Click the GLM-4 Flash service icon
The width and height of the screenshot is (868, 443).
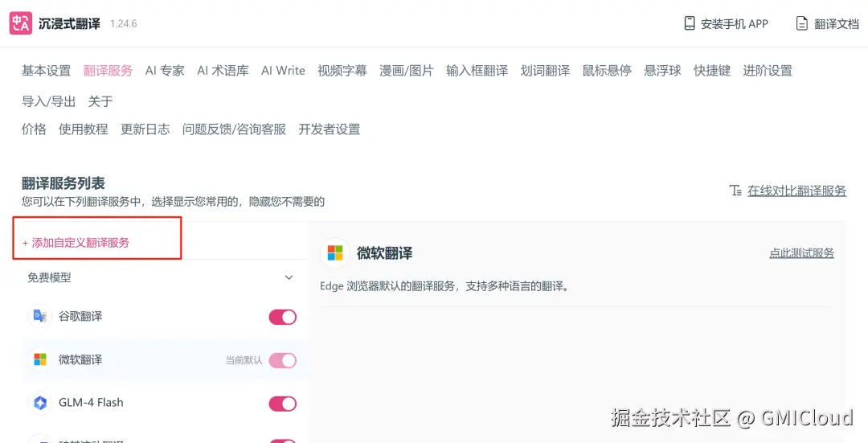[x=40, y=403]
